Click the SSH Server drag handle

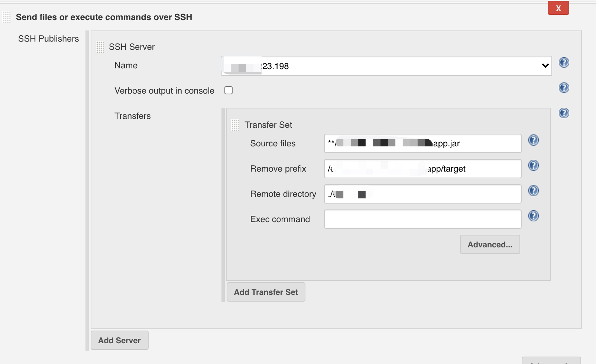(x=100, y=47)
